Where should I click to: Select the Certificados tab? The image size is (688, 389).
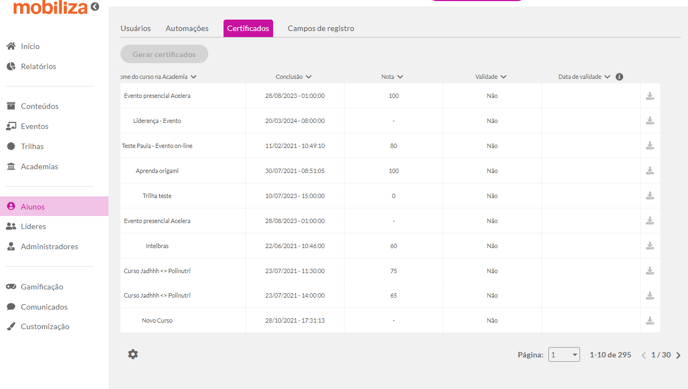pos(248,28)
